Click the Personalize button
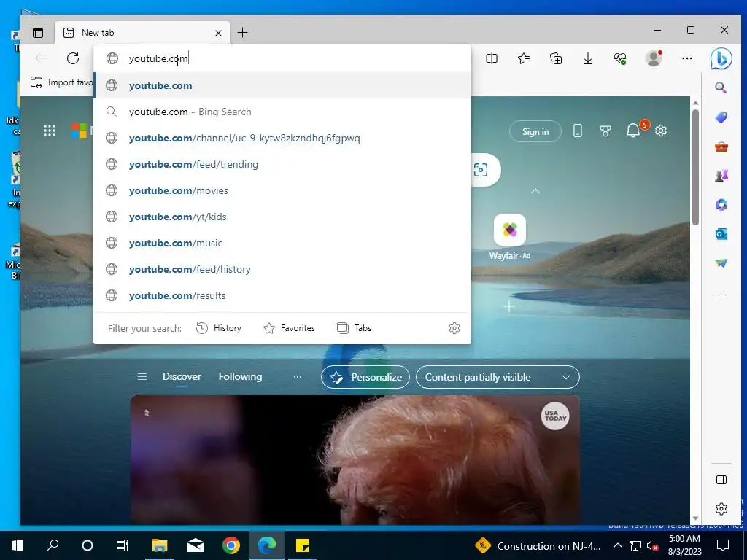747x560 pixels. [x=365, y=377]
